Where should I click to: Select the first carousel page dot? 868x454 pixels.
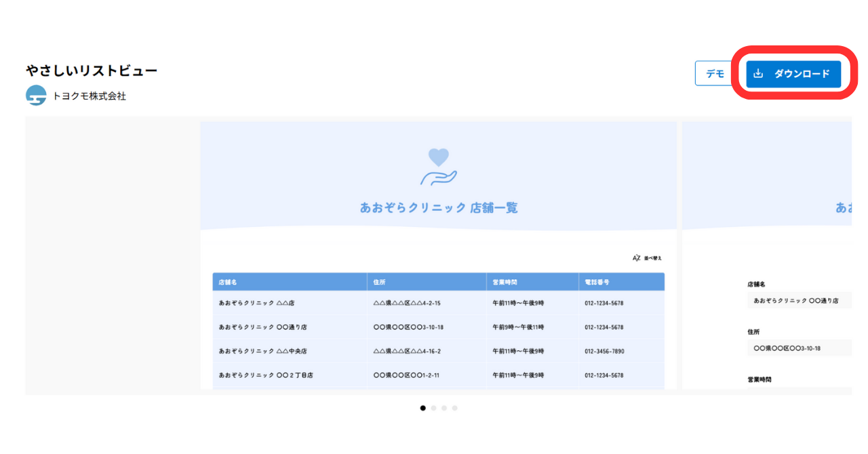point(422,408)
